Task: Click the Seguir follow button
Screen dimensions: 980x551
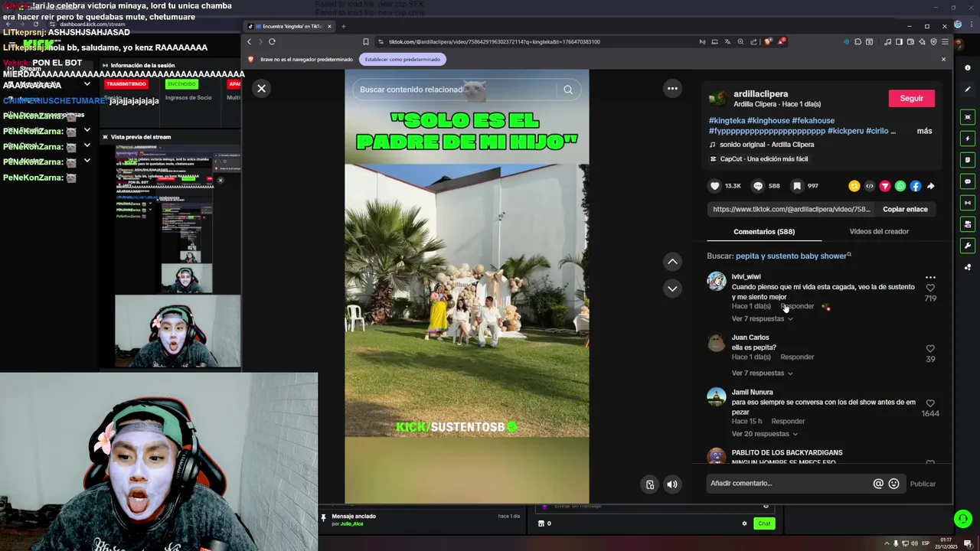Action: click(911, 98)
